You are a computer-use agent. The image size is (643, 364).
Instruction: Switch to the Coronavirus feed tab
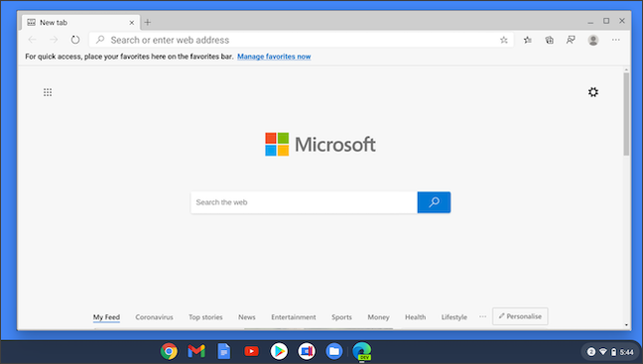point(154,316)
